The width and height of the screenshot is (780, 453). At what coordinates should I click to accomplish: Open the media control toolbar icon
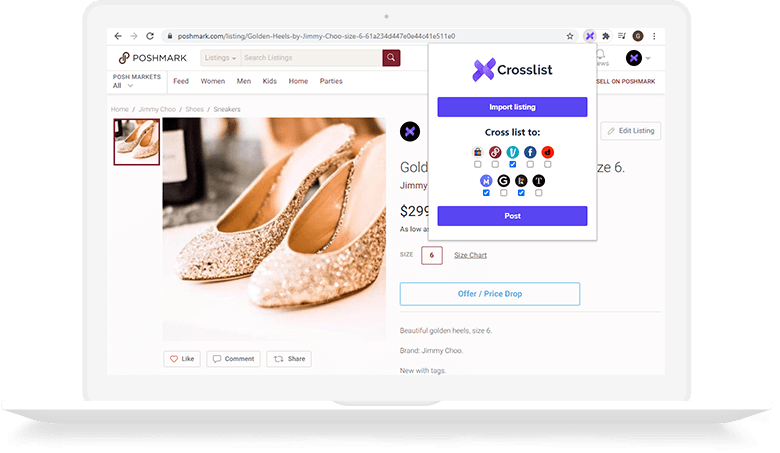click(x=622, y=36)
